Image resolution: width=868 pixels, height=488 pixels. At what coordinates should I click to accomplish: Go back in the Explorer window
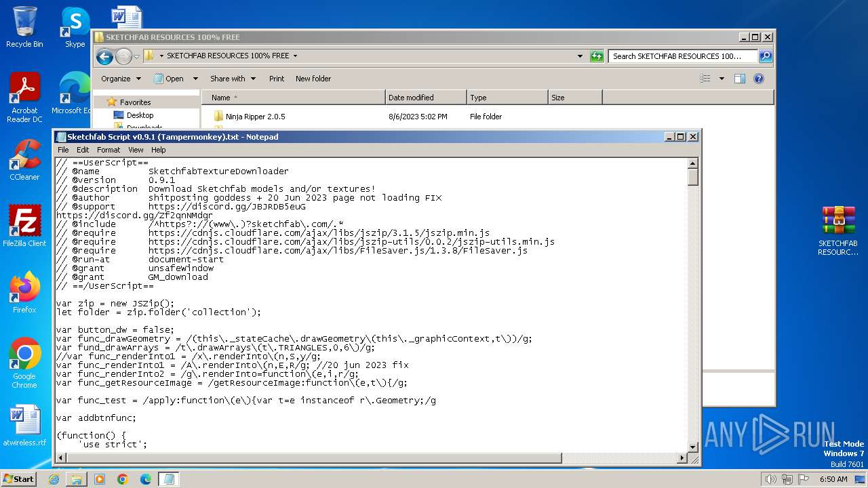point(104,56)
